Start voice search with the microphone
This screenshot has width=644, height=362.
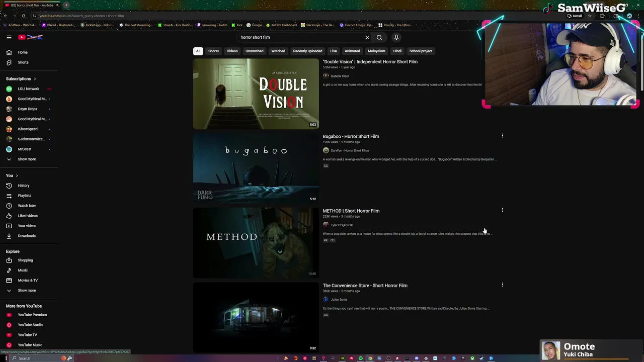coord(396,37)
